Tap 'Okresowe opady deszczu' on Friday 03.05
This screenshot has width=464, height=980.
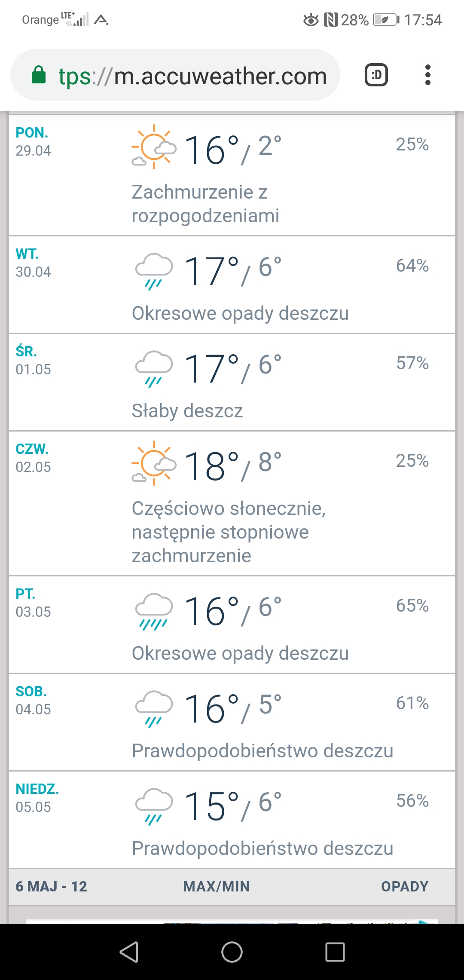click(x=240, y=653)
